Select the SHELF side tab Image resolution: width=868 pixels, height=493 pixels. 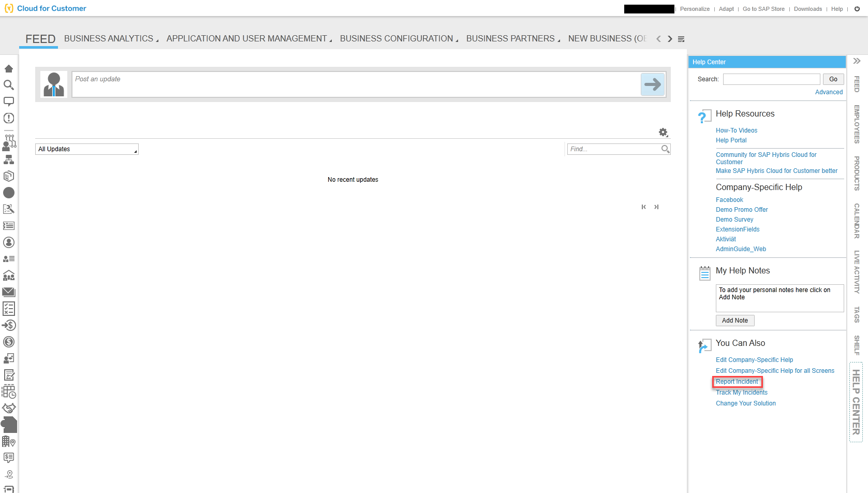pyautogui.click(x=857, y=345)
